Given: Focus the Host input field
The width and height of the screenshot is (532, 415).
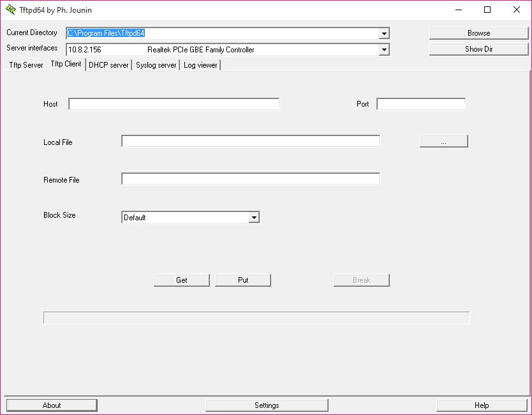Looking at the screenshot, I should click(x=174, y=104).
